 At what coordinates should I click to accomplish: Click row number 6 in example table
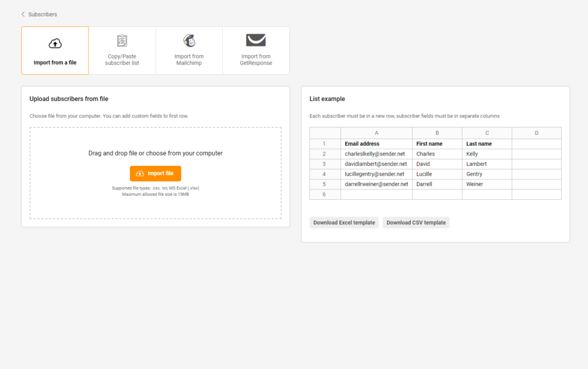point(325,195)
